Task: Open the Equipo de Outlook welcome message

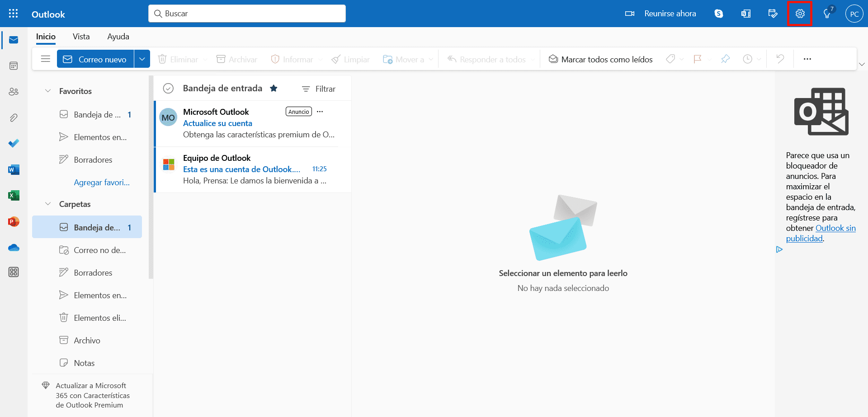Action: (x=253, y=169)
